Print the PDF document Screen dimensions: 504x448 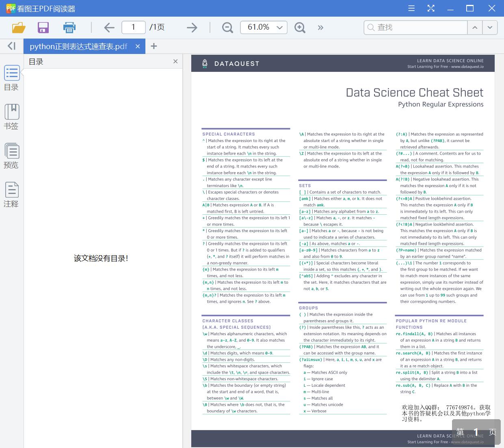pyautogui.click(x=69, y=28)
